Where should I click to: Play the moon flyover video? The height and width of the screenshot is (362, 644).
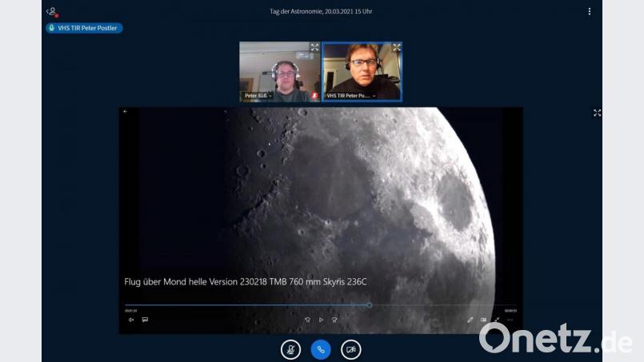pos(321,320)
